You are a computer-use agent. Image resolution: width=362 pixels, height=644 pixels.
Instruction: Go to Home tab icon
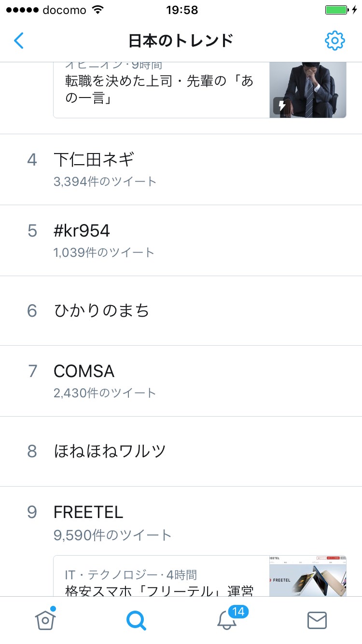(x=45, y=620)
